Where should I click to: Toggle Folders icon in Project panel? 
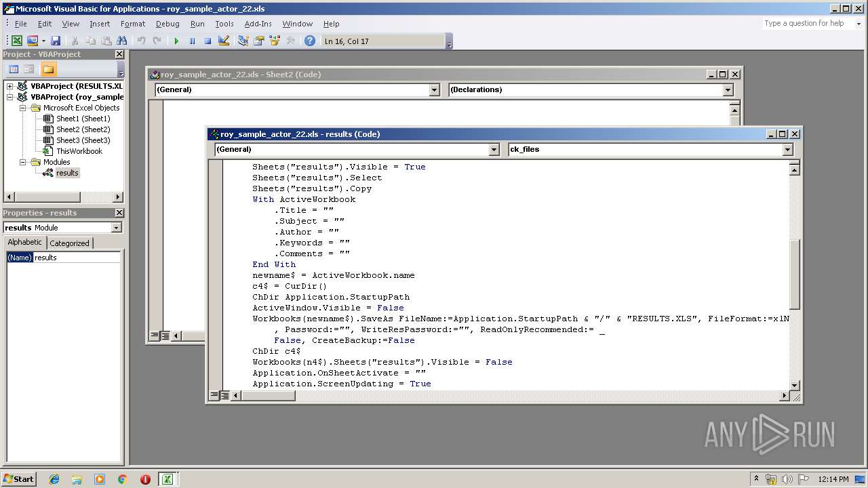(48, 69)
